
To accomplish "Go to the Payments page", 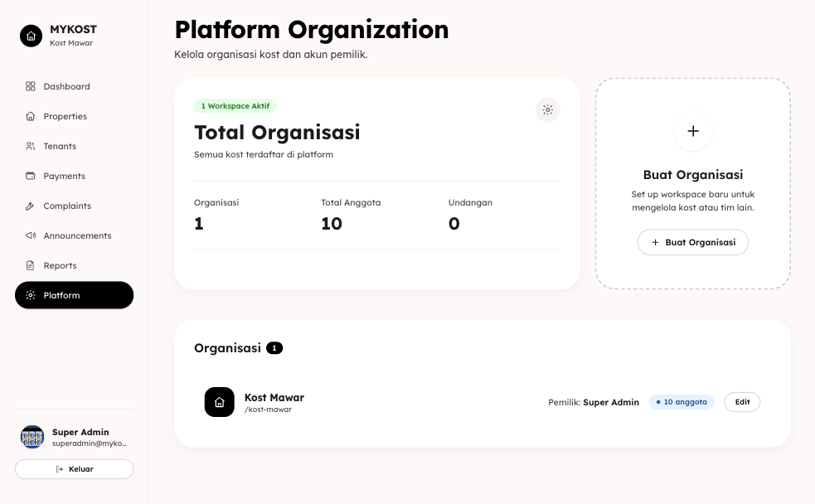I will (75, 176).
